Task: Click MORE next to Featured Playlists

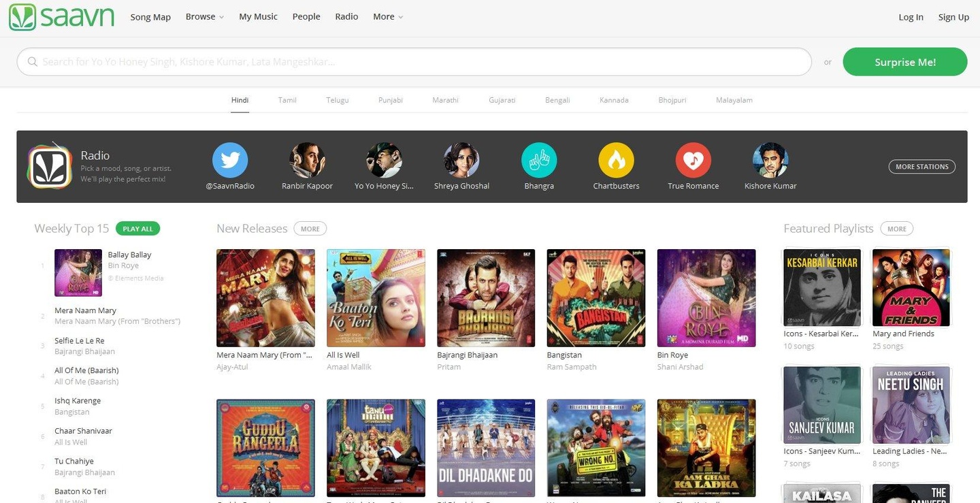Action: click(897, 229)
